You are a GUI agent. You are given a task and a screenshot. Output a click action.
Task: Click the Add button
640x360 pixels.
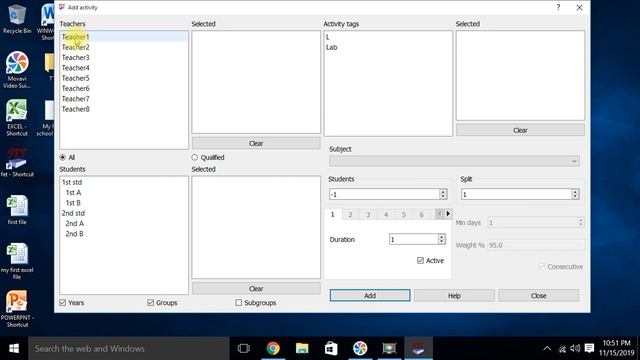[x=370, y=296]
